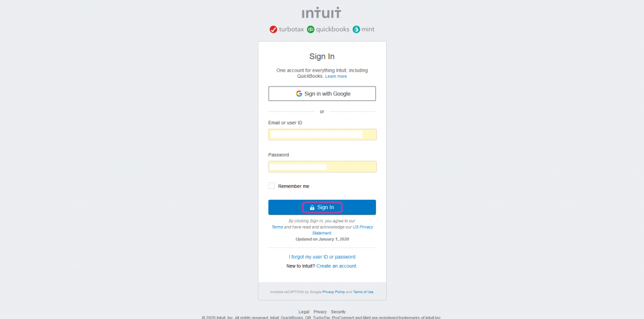Click I forgot my user ID or password
644x319 pixels.
(322, 257)
